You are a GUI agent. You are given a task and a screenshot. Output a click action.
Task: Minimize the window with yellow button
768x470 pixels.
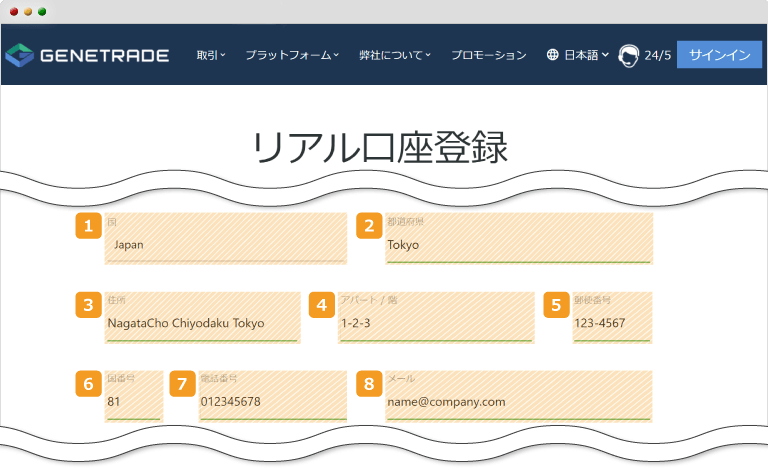(x=28, y=12)
